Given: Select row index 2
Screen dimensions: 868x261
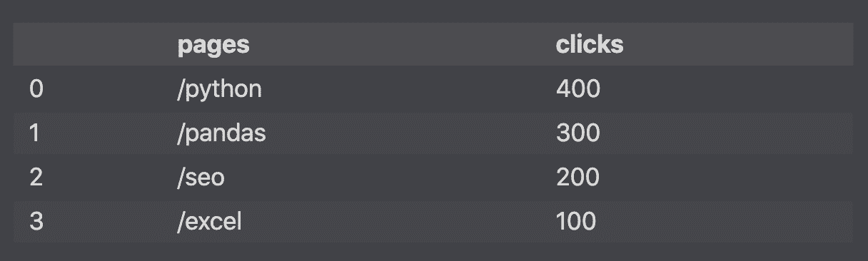Looking at the screenshot, I should (x=36, y=178).
